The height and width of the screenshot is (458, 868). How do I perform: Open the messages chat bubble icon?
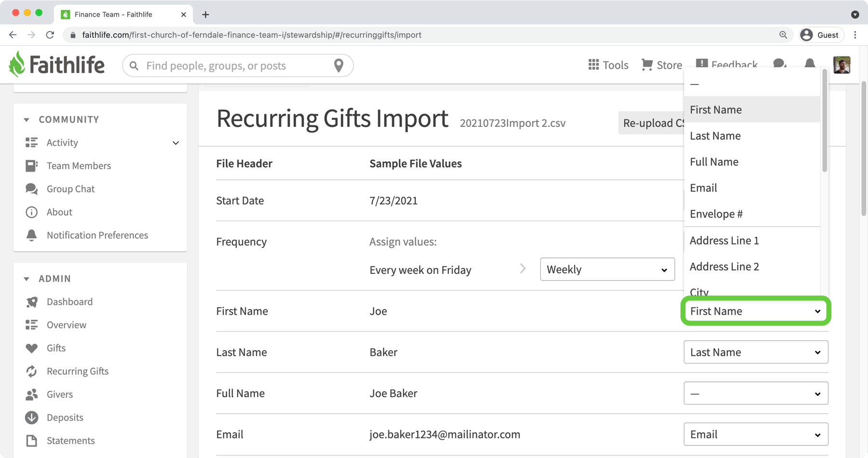pyautogui.click(x=779, y=64)
